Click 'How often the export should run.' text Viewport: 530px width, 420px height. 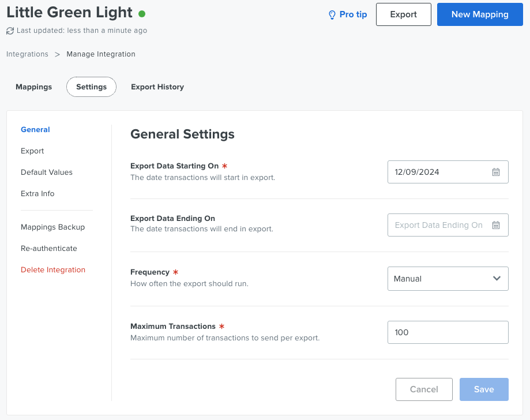189,284
